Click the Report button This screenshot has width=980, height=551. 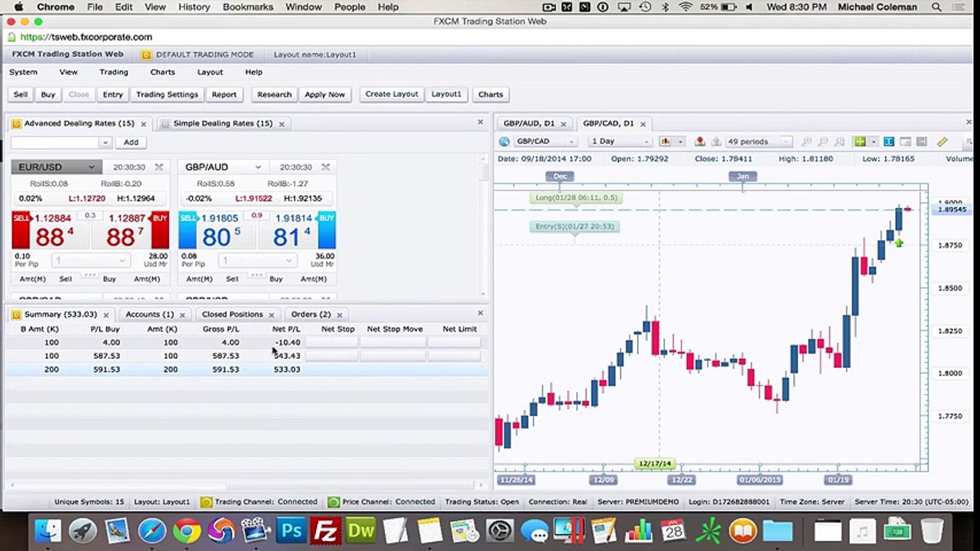224,95
